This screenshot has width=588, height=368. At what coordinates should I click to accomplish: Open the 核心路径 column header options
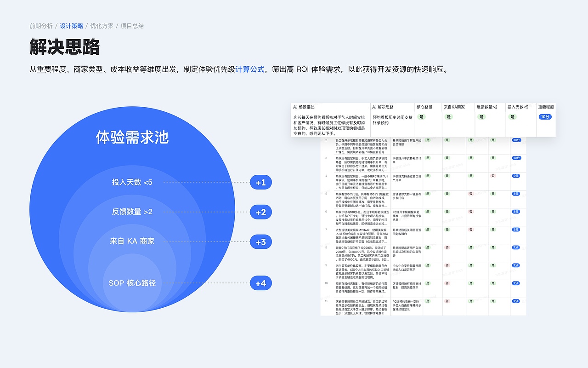(424, 107)
